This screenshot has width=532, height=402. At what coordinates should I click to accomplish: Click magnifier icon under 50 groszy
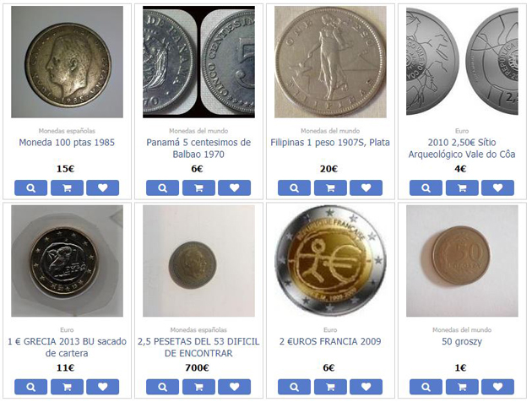coord(426,387)
